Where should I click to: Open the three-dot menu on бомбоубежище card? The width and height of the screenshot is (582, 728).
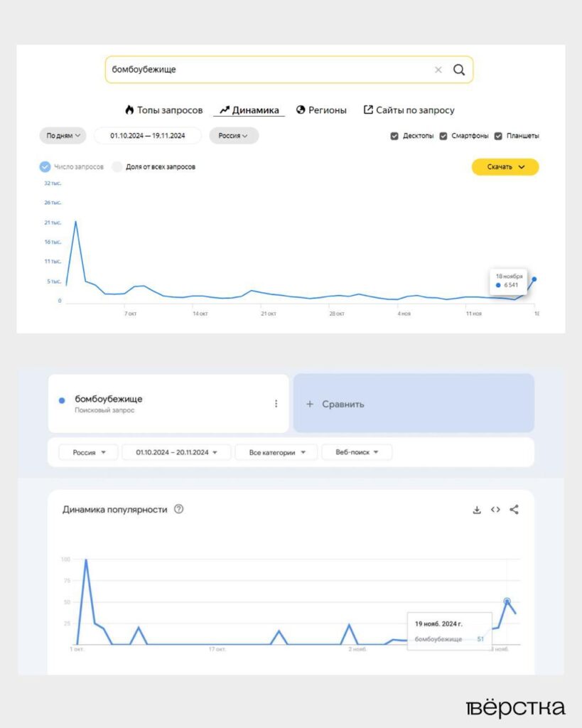276,403
